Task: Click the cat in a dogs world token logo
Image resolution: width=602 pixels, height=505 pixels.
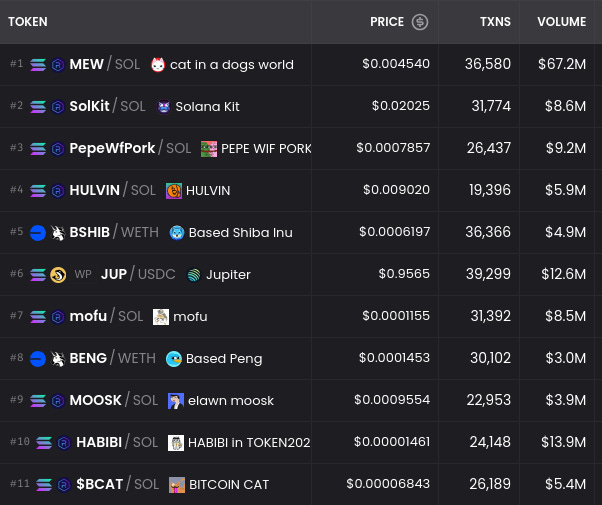Action: [x=158, y=65]
